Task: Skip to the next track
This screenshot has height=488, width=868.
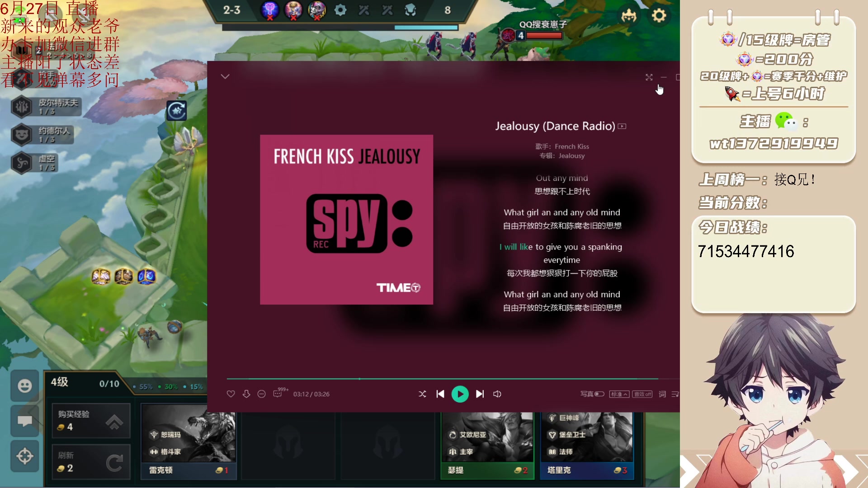Action: point(480,394)
